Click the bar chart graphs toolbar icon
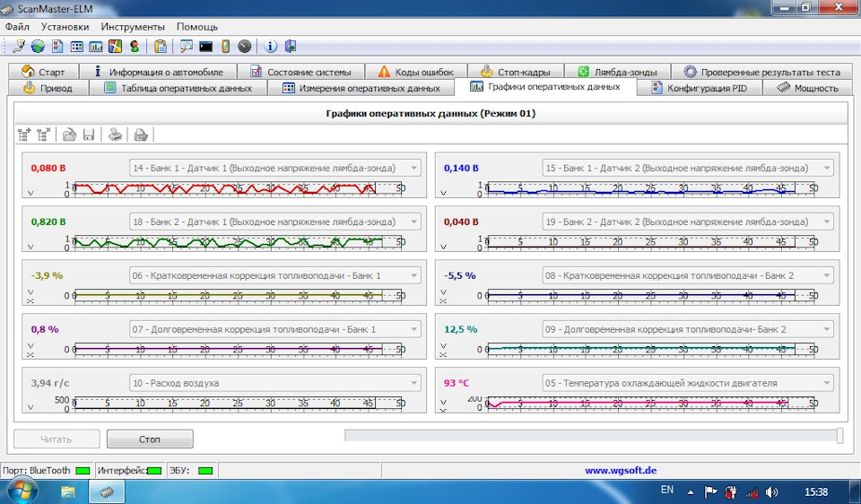Viewport: 861px width, 504px height. click(96, 47)
